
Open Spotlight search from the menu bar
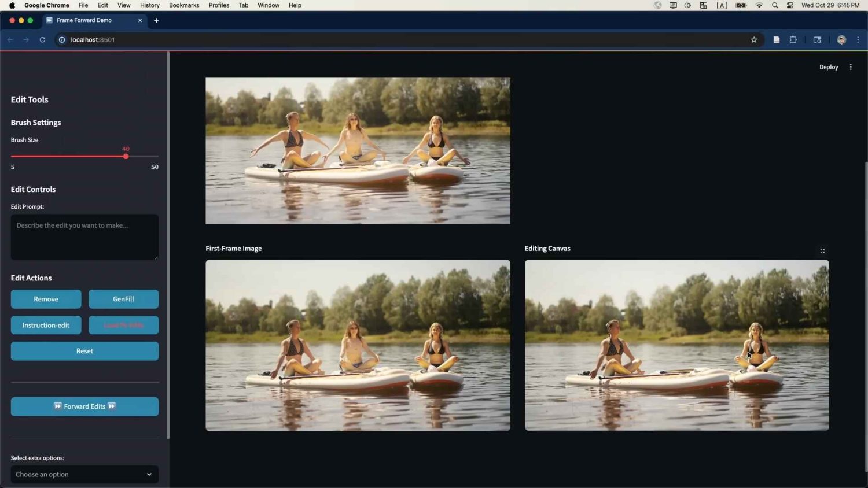[x=775, y=5]
